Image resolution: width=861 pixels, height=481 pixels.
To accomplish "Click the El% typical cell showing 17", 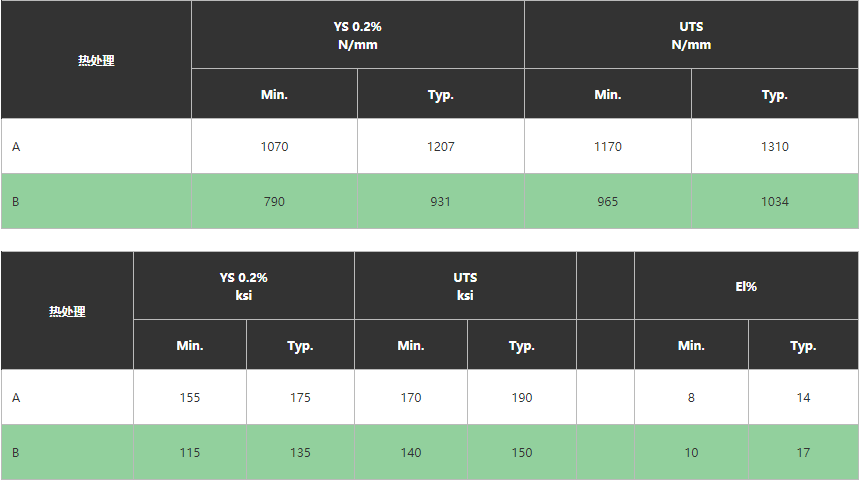I will [x=803, y=453].
